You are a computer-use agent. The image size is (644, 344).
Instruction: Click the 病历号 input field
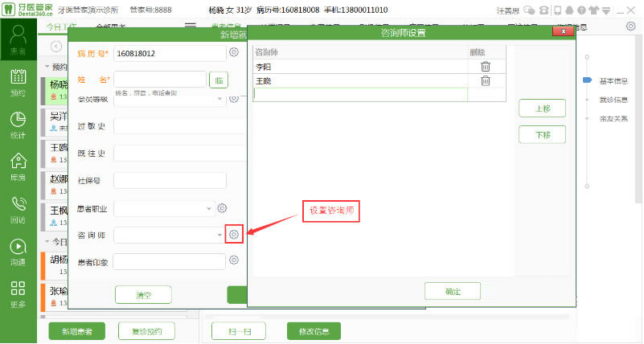coord(170,53)
